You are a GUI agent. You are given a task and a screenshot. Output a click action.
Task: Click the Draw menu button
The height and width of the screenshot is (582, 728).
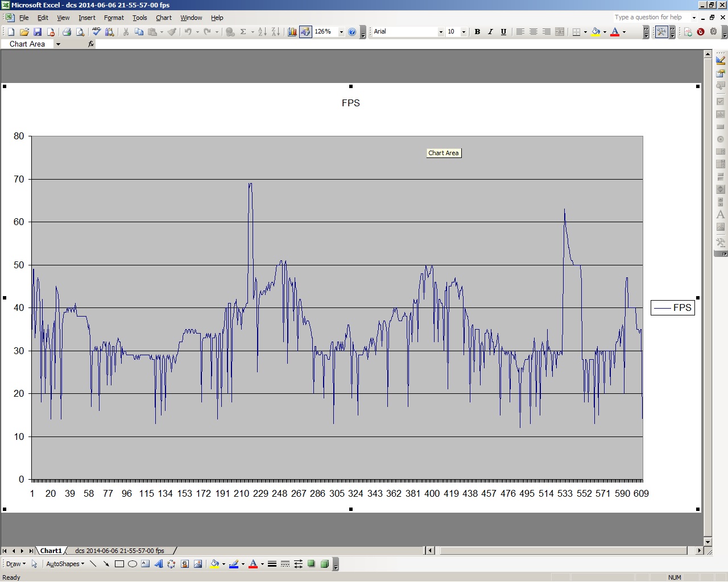click(15, 564)
